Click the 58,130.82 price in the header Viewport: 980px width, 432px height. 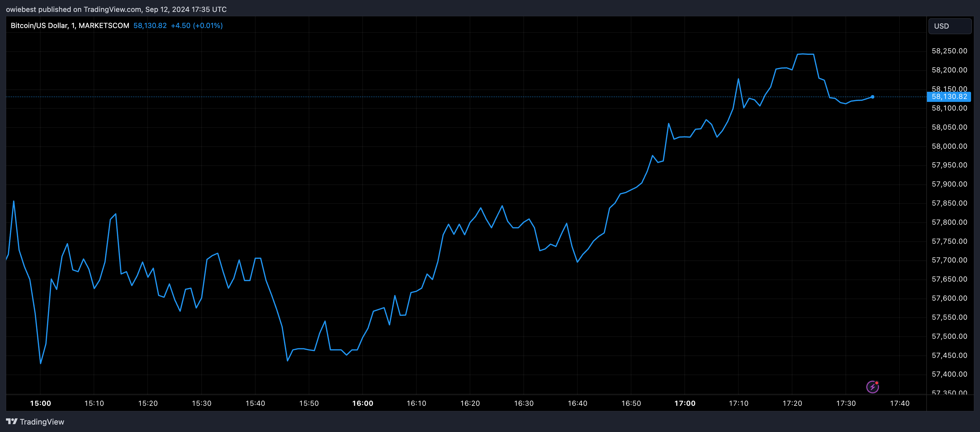click(x=150, y=25)
